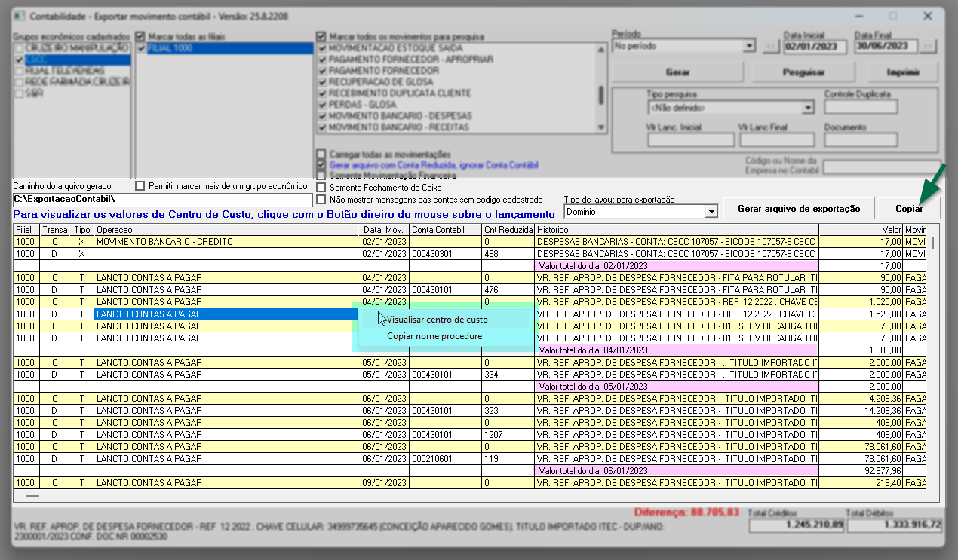Click the previous period arrow button
Viewport: 958px width, 560px height.
771,46
